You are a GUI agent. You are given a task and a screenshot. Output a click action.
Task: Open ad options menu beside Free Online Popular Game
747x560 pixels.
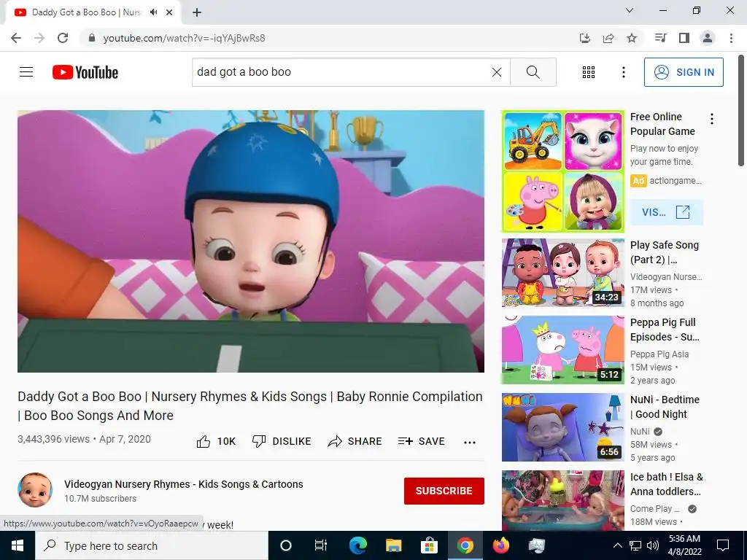tap(712, 119)
